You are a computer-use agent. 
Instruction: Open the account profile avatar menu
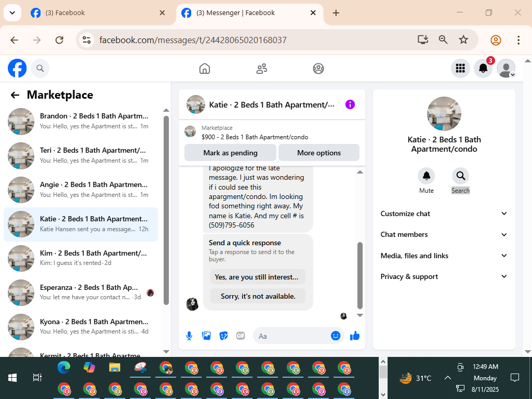pyautogui.click(x=506, y=68)
